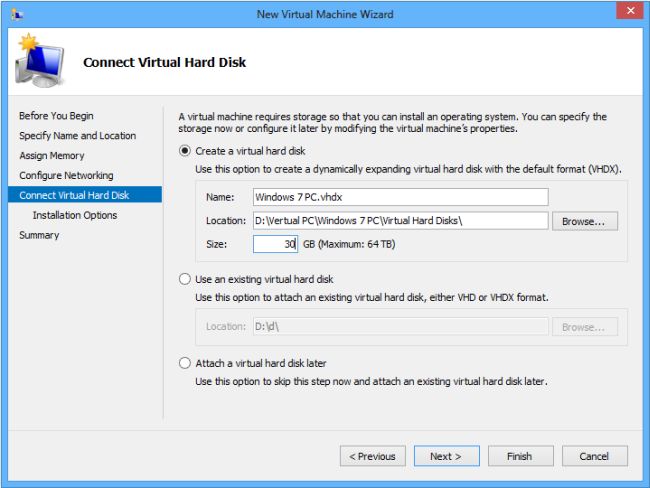Click existing disk Location field D:\d\

click(x=400, y=327)
